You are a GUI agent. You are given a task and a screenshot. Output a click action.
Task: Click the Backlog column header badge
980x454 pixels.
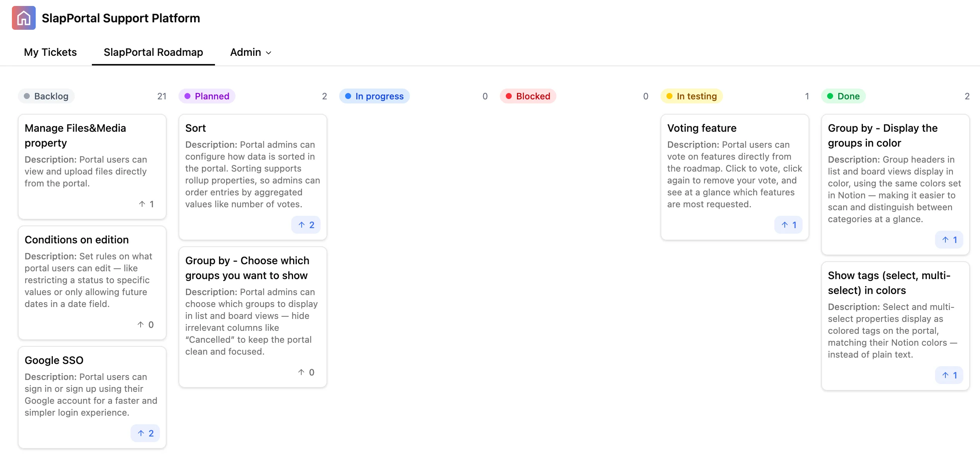pos(46,96)
